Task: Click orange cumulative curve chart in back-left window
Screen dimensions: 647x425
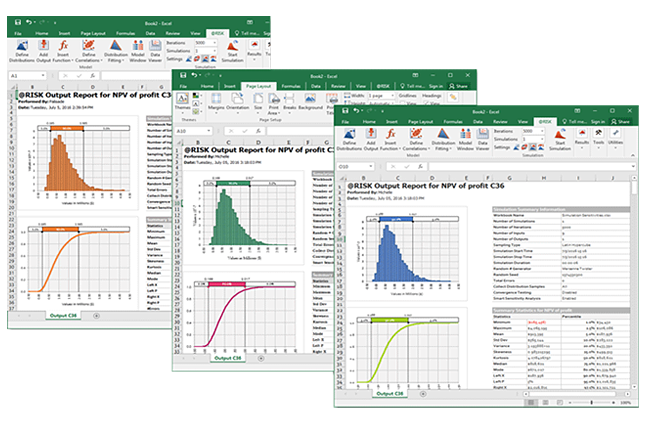Action: click(x=78, y=264)
